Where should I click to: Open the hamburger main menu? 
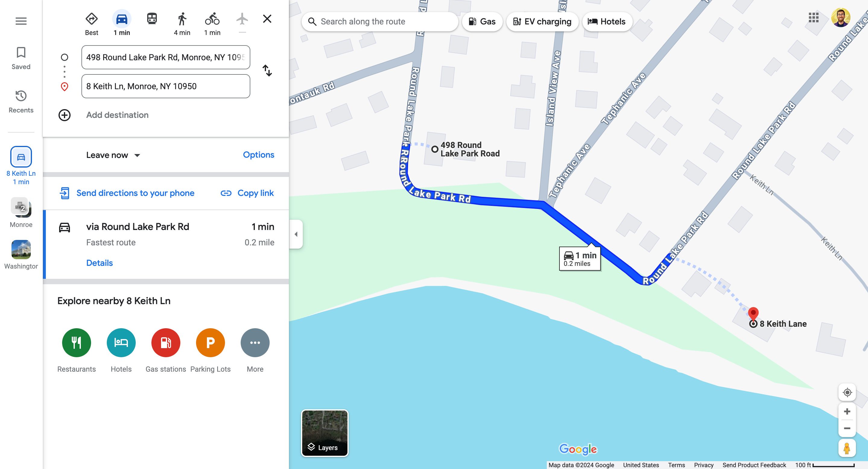click(21, 21)
